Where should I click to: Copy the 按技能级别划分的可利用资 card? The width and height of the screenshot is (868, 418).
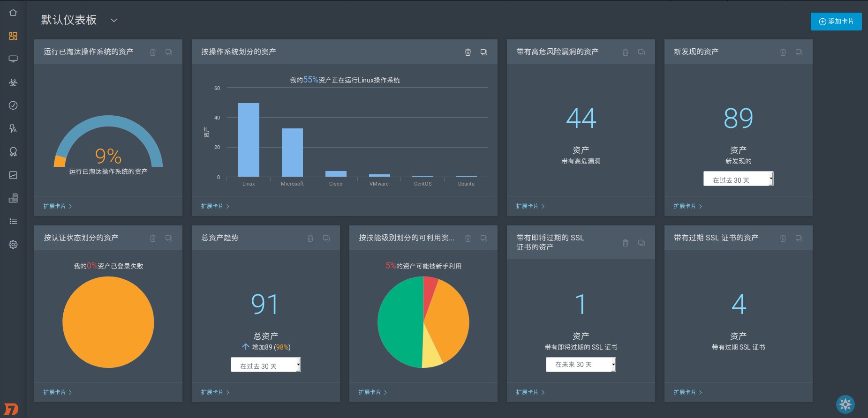(x=484, y=238)
